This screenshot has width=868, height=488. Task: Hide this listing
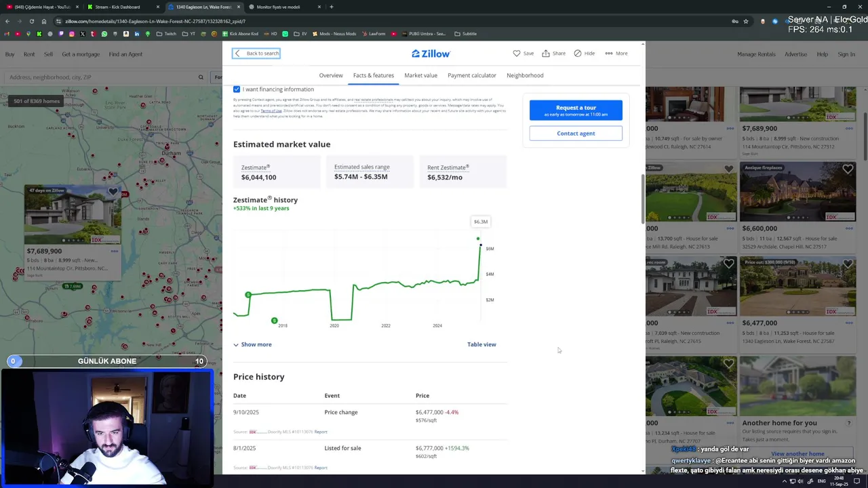[x=584, y=54]
